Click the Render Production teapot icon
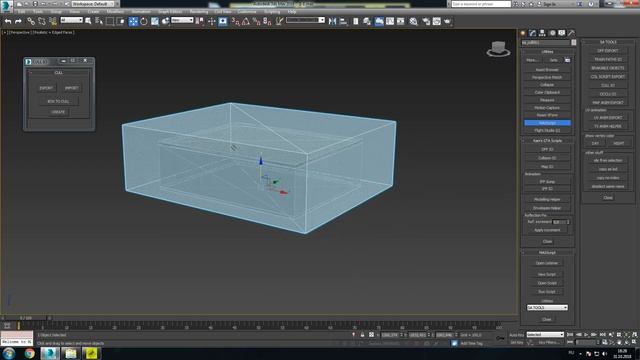The image size is (640, 360). [448, 21]
